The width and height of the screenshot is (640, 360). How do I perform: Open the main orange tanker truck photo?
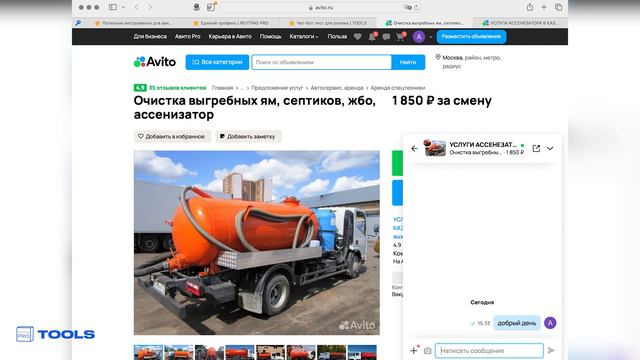point(257,243)
